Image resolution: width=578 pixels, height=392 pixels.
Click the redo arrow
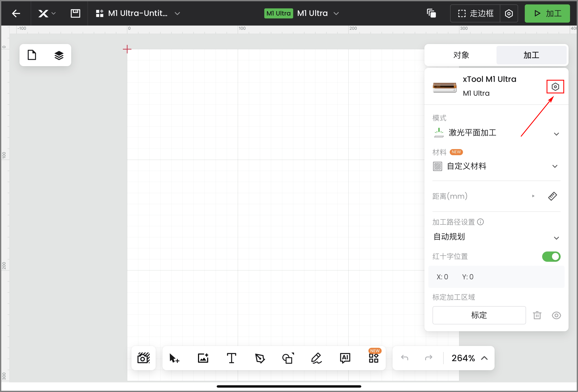tap(429, 358)
